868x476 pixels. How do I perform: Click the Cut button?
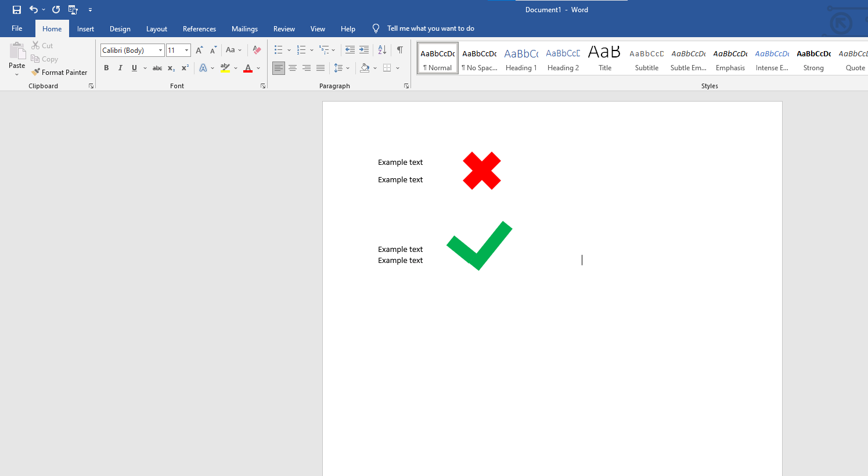[42, 45]
